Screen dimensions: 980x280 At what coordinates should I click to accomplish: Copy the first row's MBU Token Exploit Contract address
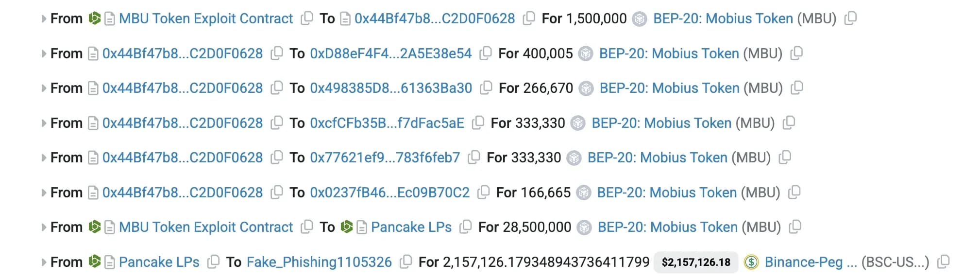(306, 18)
